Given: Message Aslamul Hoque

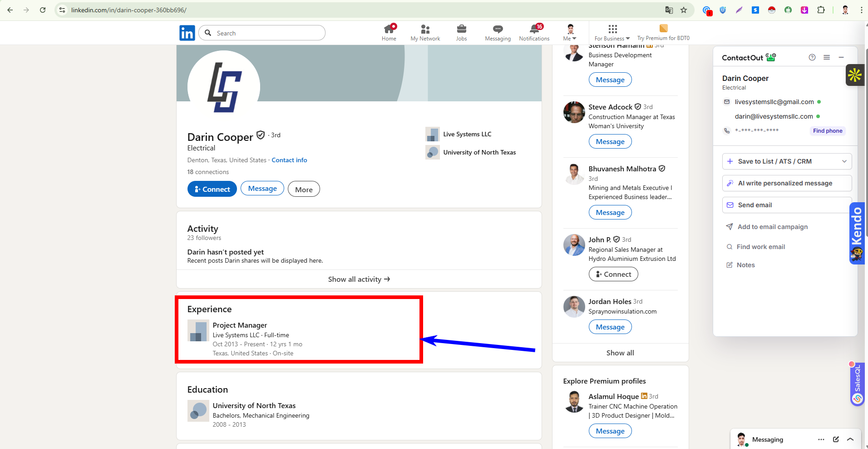Looking at the screenshot, I should click(x=610, y=431).
